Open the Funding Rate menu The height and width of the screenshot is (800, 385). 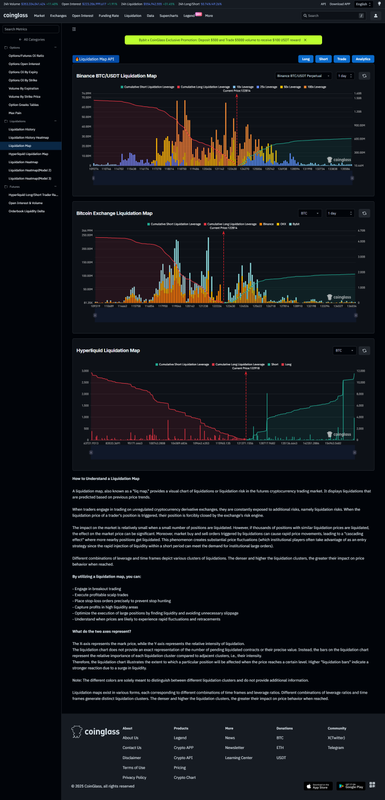(109, 16)
